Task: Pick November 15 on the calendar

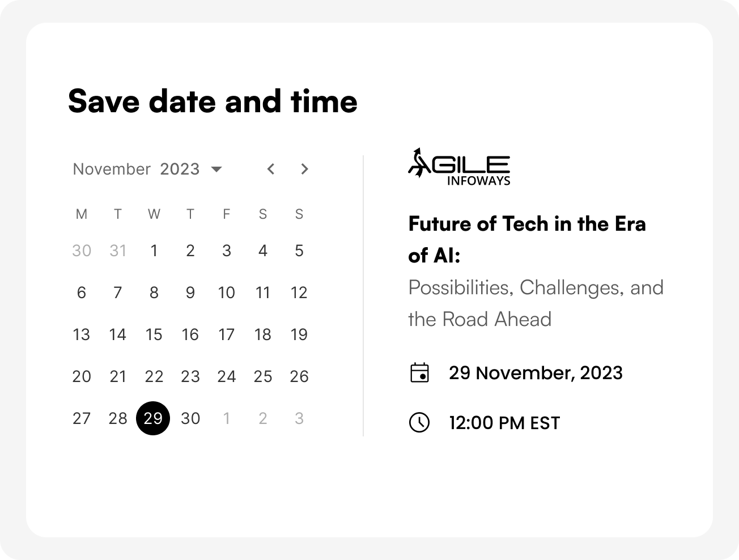Action: click(154, 334)
